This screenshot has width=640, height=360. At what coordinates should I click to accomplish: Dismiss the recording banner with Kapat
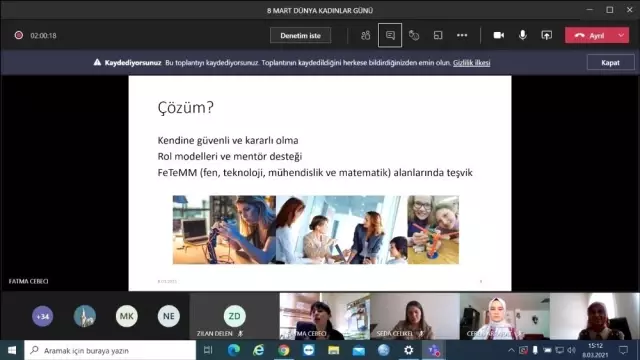click(x=611, y=63)
